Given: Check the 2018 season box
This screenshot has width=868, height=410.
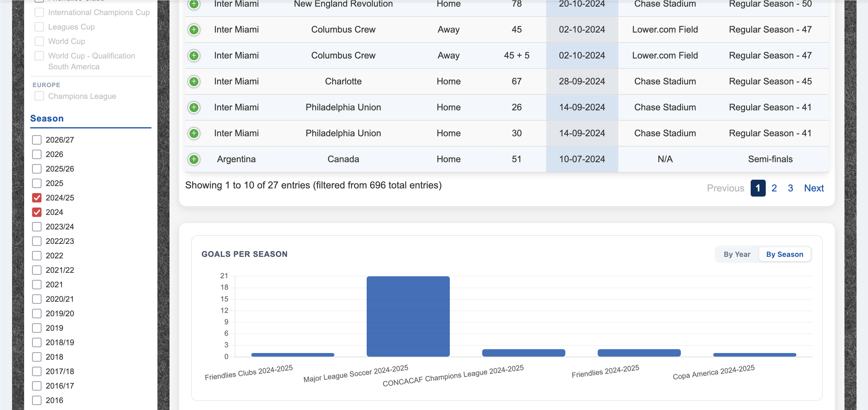Looking at the screenshot, I should click(x=37, y=357).
